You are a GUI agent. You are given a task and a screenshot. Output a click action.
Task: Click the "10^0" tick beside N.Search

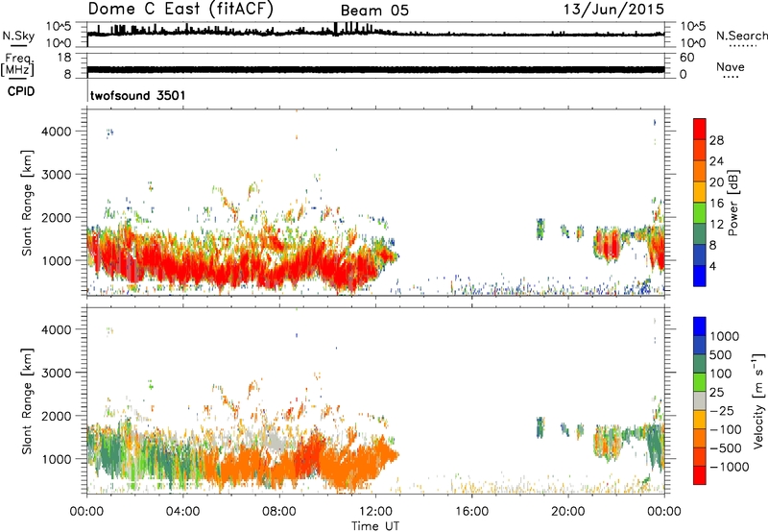click(693, 43)
